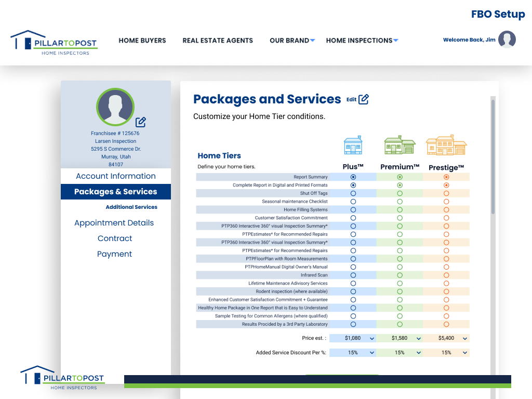Enable Premium radio for Customer Satisfaction Commitment
Screen dimensions: 532x399
coord(400,218)
